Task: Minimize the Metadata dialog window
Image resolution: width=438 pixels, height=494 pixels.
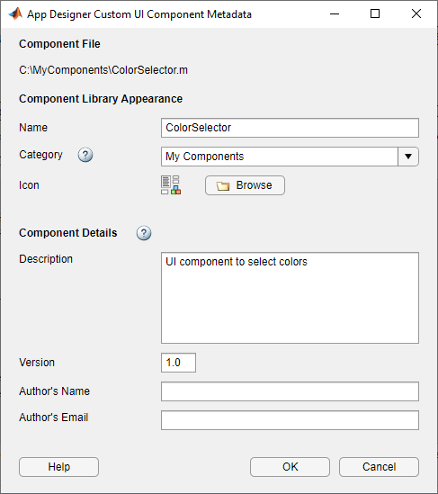Action: point(334,14)
